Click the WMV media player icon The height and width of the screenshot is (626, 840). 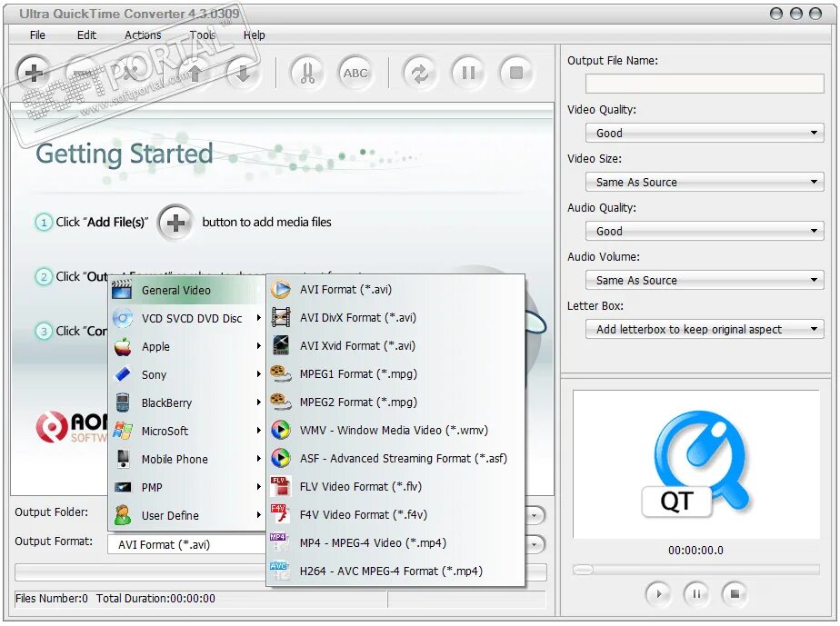click(281, 430)
